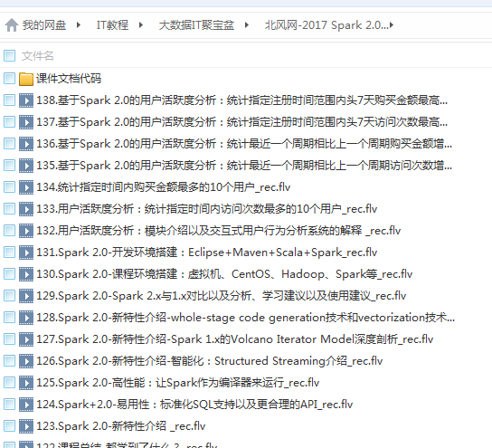Expand the arrow after IT教程 breadcrumb
492x448 pixels.
[x=141, y=25]
